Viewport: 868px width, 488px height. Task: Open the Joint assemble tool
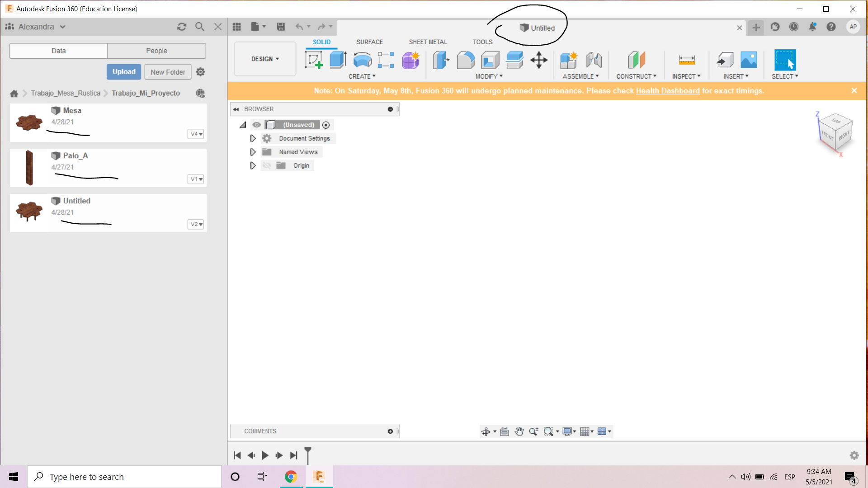[594, 60]
